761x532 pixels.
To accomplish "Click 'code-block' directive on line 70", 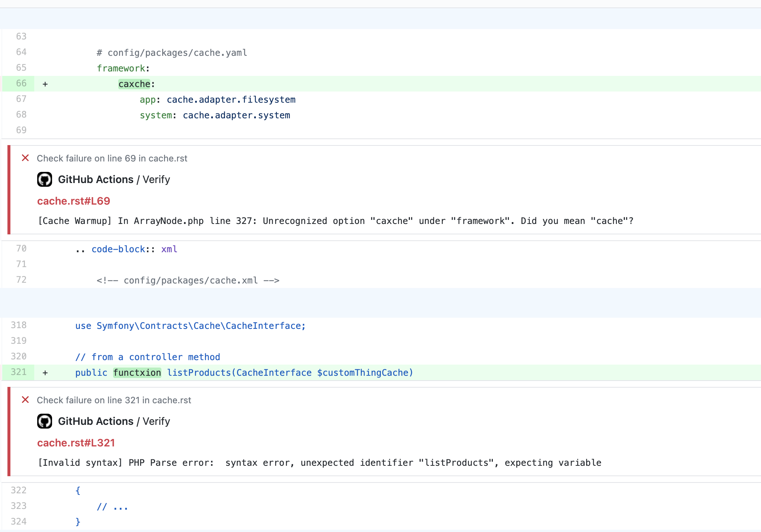I will coord(118,249).
